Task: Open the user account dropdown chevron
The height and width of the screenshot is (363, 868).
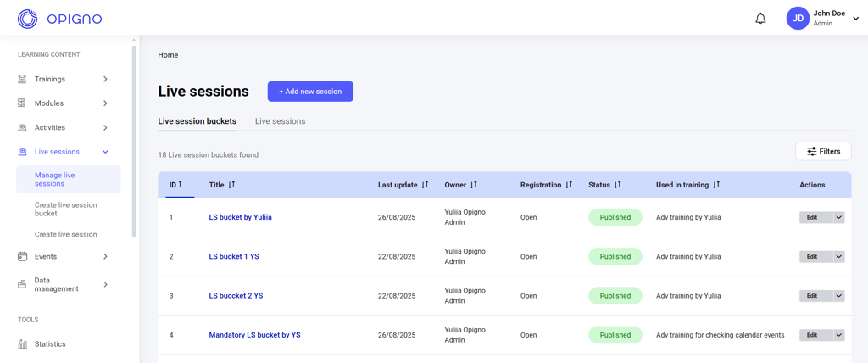Action: point(856,19)
